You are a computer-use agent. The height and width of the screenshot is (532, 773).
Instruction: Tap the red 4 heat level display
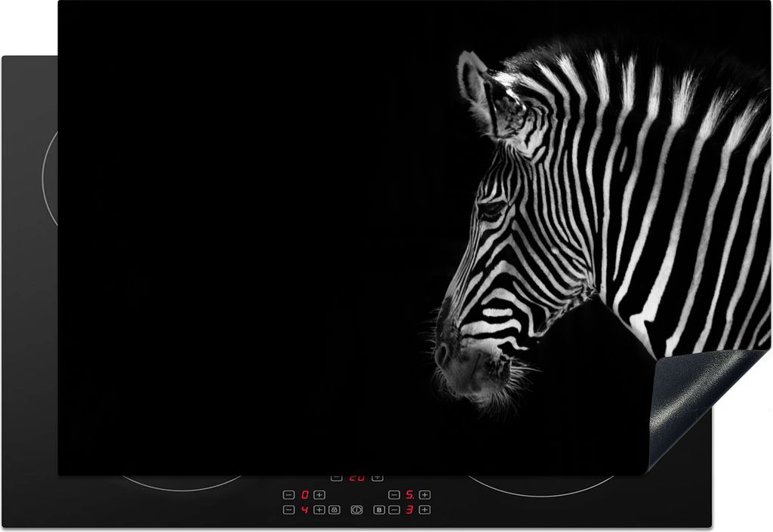coord(304,510)
